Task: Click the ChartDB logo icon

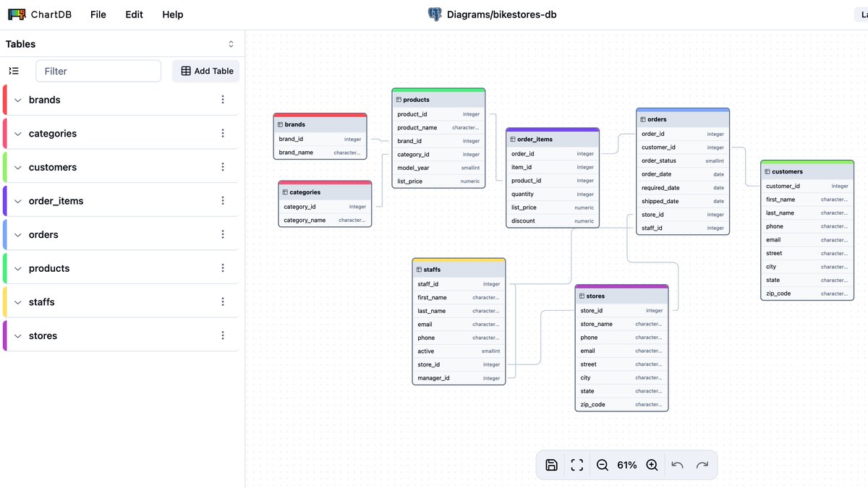Action: (x=17, y=14)
